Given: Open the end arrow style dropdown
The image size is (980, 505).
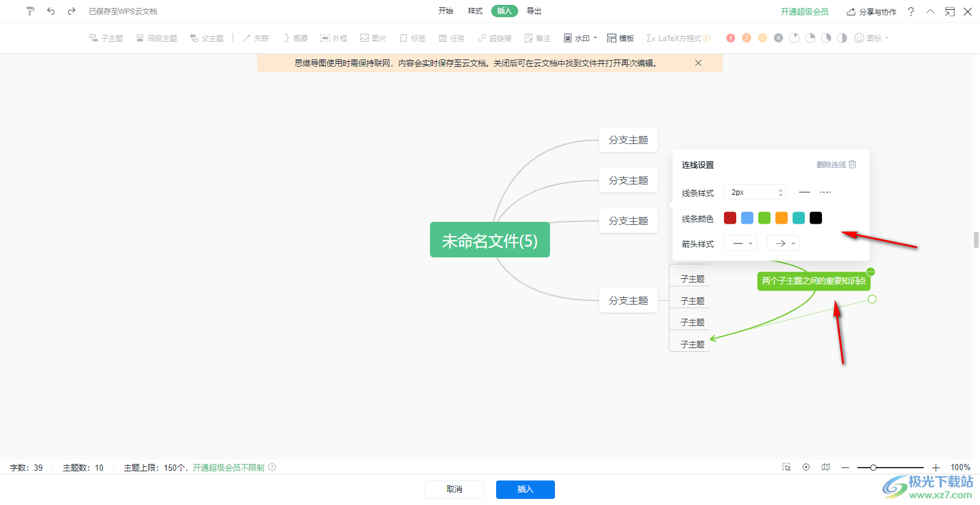Looking at the screenshot, I should 783,243.
